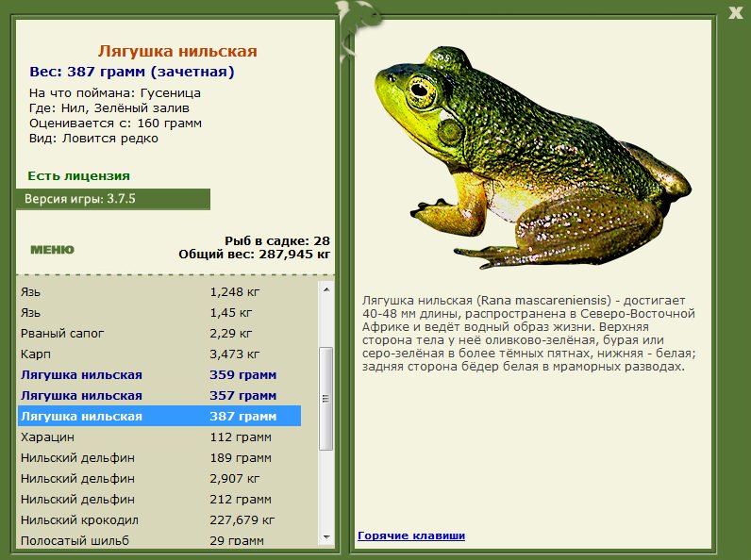
Task: Open the Горячие клавиши link
Action: click(411, 535)
